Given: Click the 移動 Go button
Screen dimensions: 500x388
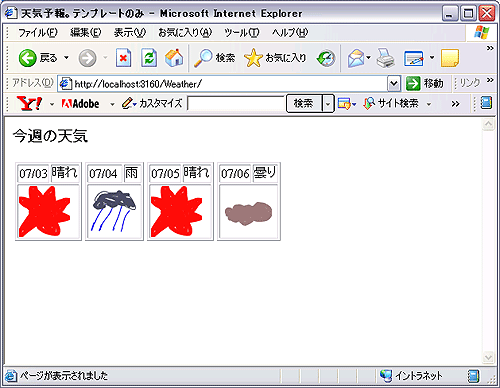Looking at the screenshot, I should (425, 83).
